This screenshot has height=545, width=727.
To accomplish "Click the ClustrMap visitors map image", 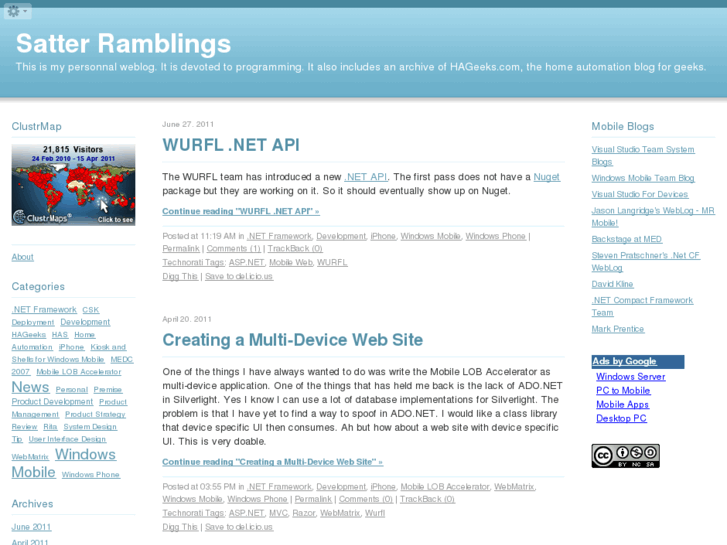I will (x=73, y=185).
